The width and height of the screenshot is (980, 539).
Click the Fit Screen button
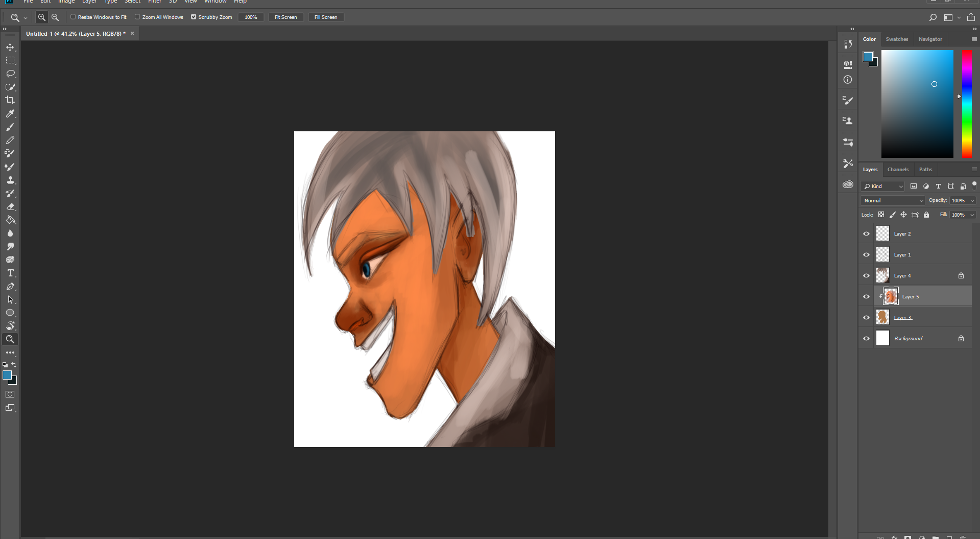(285, 17)
